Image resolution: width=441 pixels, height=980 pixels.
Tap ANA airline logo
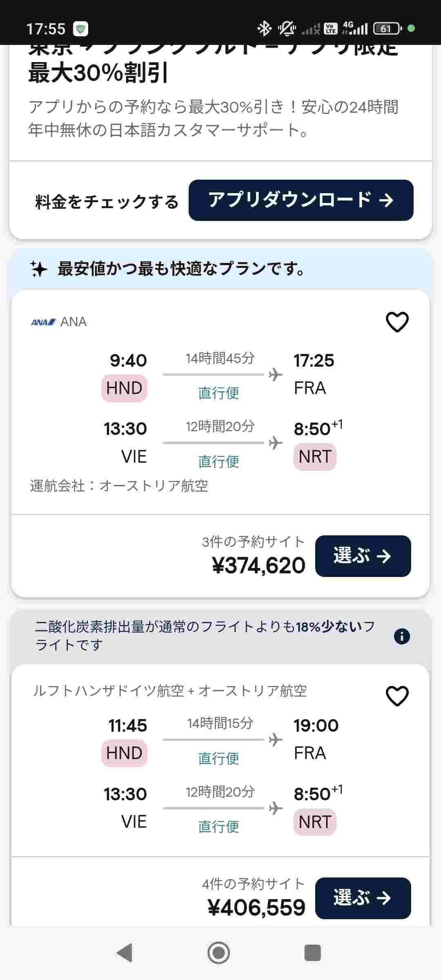coord(43,322)
